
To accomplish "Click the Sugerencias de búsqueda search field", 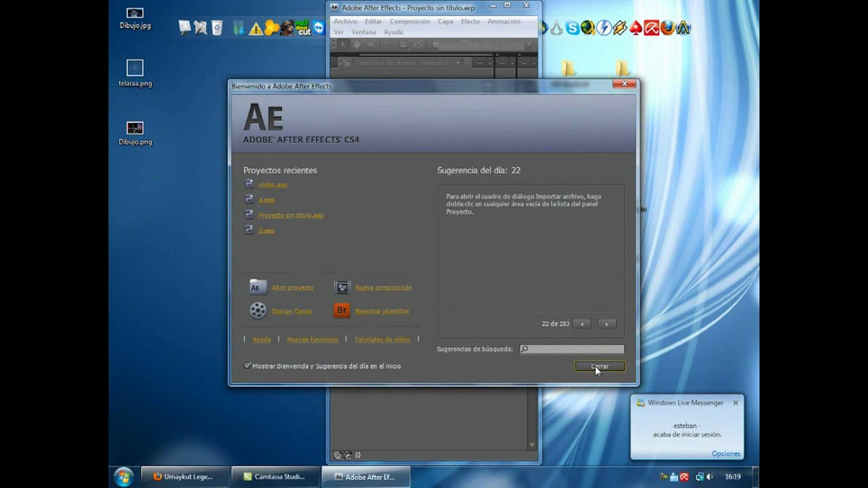I will click(572, 349).
